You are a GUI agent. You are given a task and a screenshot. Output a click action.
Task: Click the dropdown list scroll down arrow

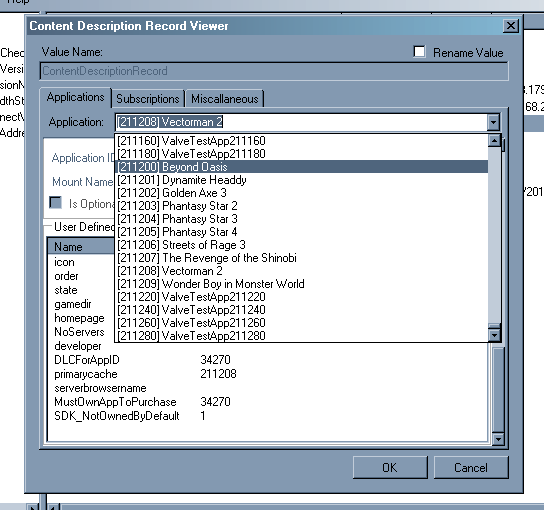(494, 335)
